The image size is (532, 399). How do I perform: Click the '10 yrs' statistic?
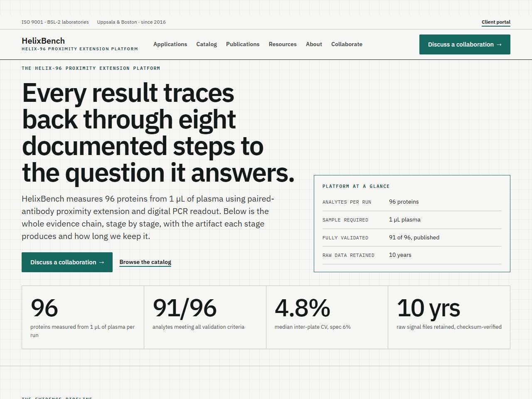coord(428,308)
